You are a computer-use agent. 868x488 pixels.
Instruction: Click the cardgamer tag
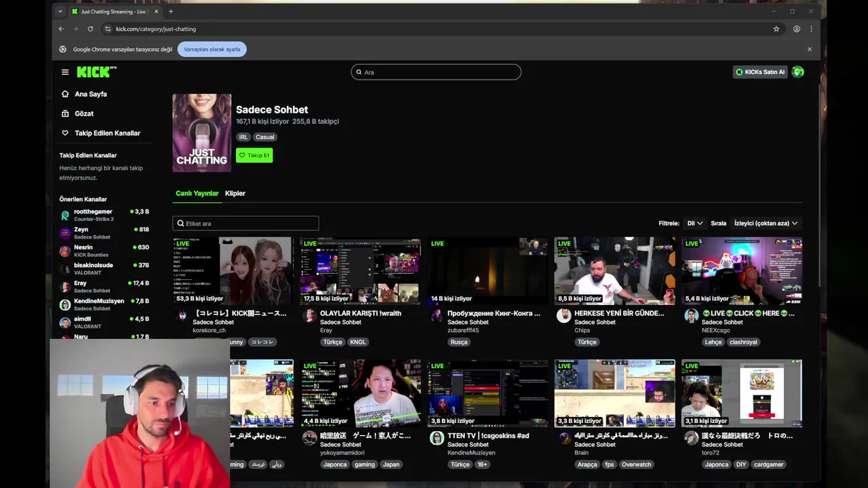coord(768,465)
